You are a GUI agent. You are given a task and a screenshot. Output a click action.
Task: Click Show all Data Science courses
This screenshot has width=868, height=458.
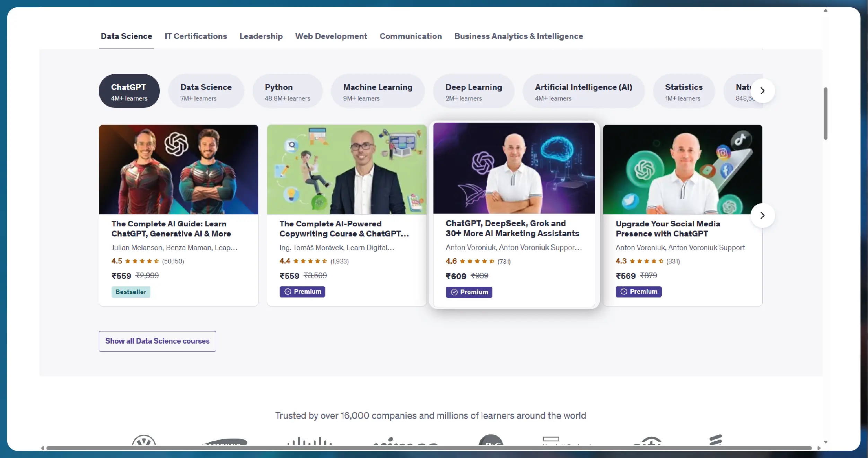[x=157, y=341]
